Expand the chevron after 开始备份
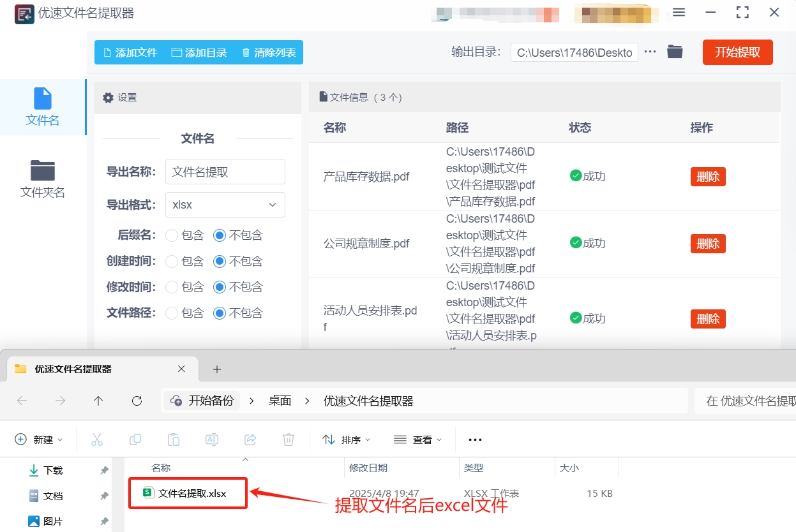 pyautogui.click(x=252, y=401)
